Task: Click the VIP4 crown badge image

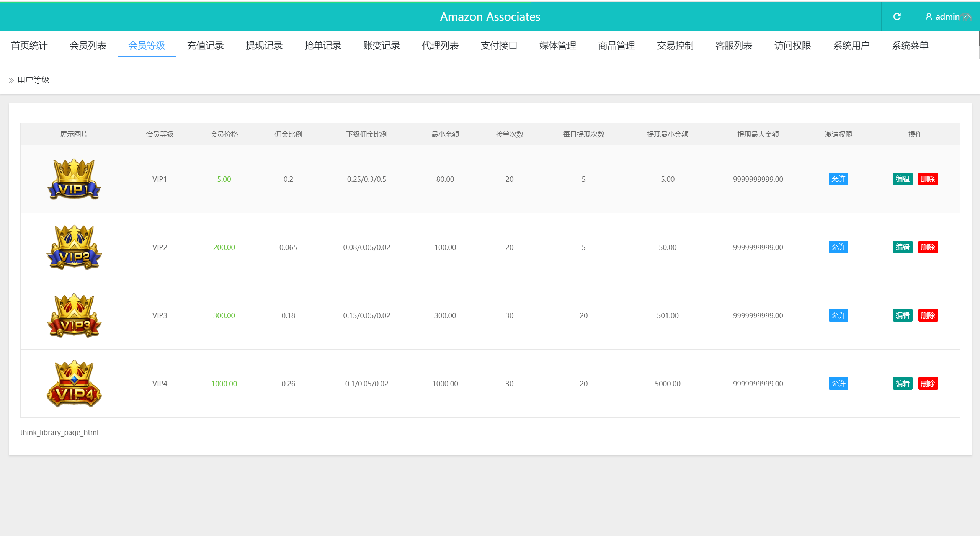Action: pos(74,383)
